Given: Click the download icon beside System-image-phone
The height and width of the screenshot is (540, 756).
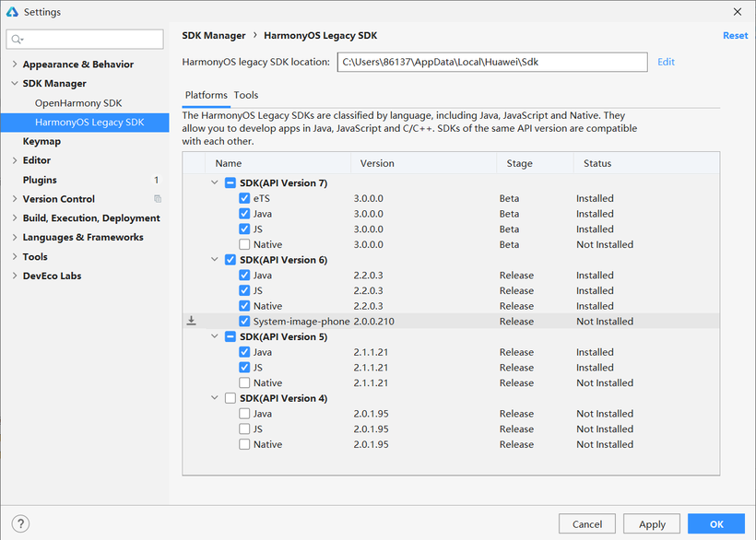Looking at the screenshot, I should 192,321.
